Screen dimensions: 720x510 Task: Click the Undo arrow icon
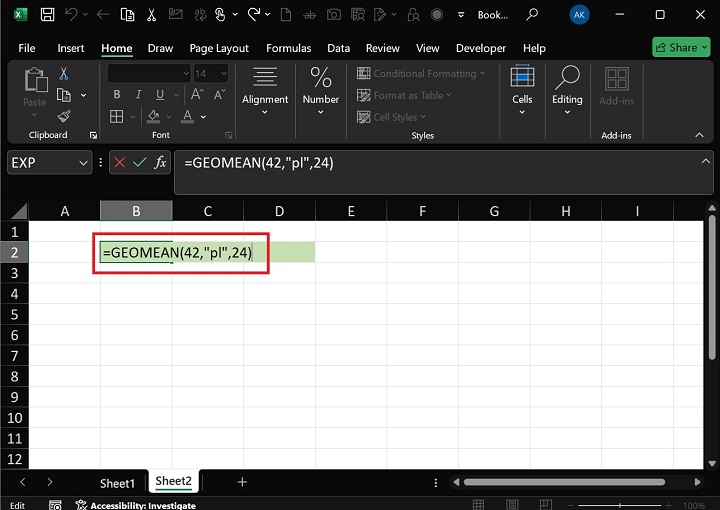72,15
